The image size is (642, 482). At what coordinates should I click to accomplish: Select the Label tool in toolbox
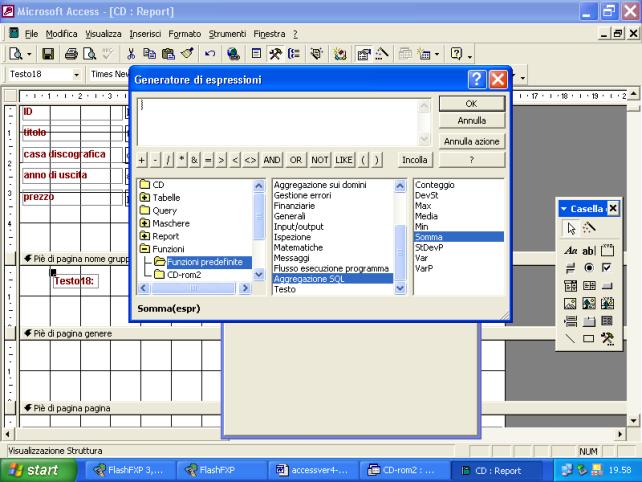coord(570,250)
